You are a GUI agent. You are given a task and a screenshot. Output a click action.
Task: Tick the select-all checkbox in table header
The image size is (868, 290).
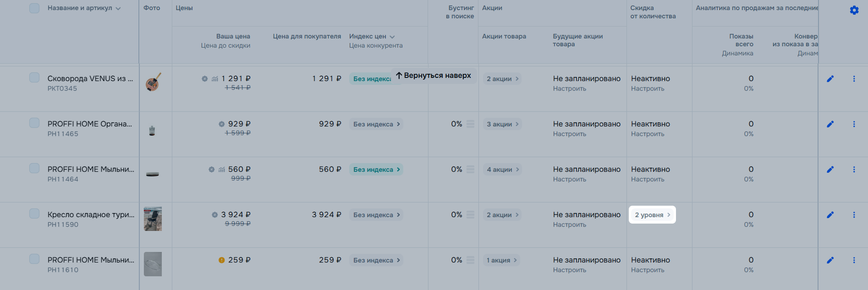point(34,8)
